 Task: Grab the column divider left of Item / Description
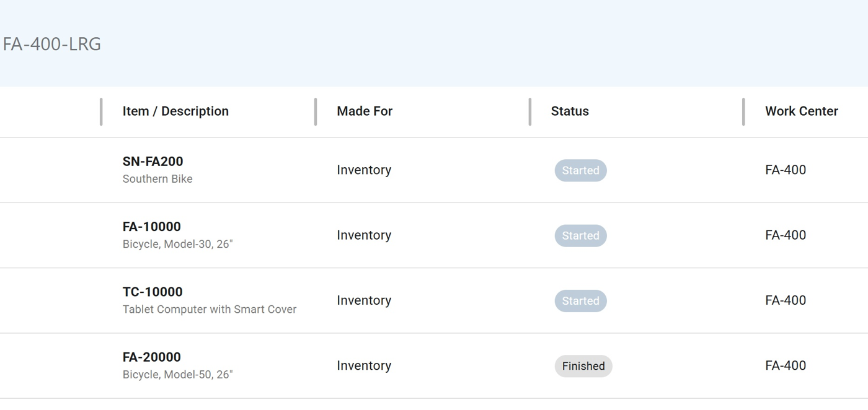[101, 111]
